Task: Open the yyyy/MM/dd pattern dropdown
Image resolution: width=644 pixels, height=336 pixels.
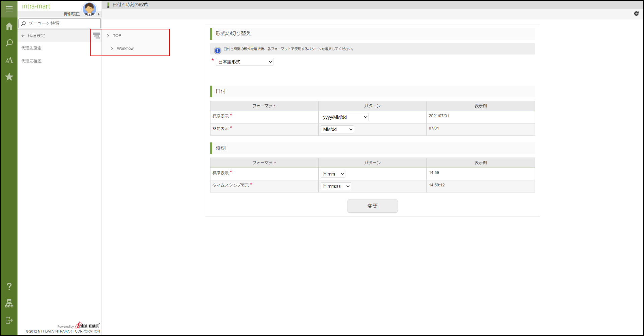Action: coord(344,117)
